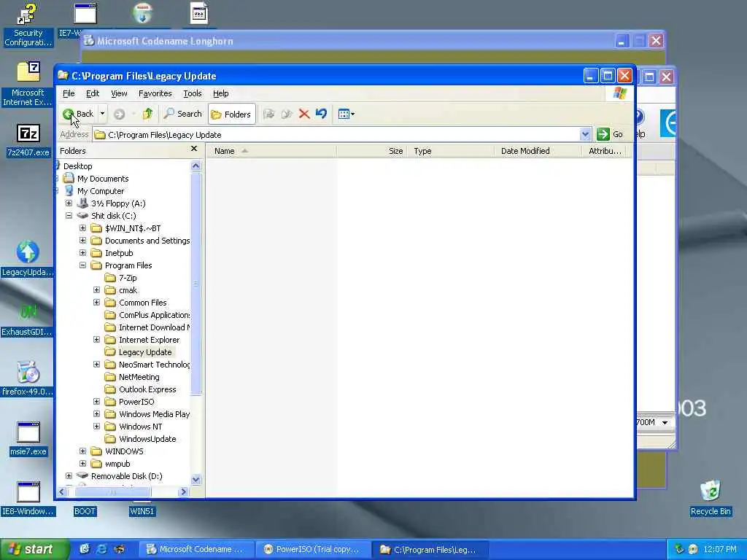
Task: Open the Search toolbar button
Action: coord(183,114)
